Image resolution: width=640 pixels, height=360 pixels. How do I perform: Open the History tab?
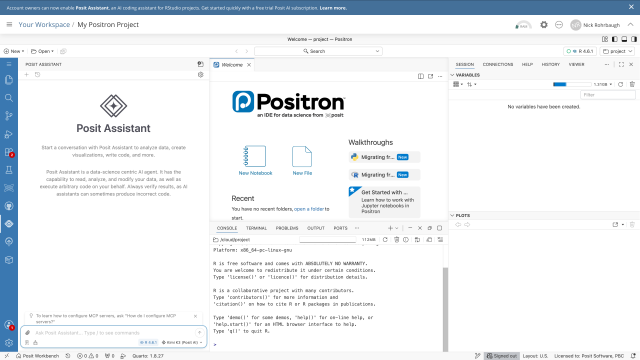pos(551,64)
